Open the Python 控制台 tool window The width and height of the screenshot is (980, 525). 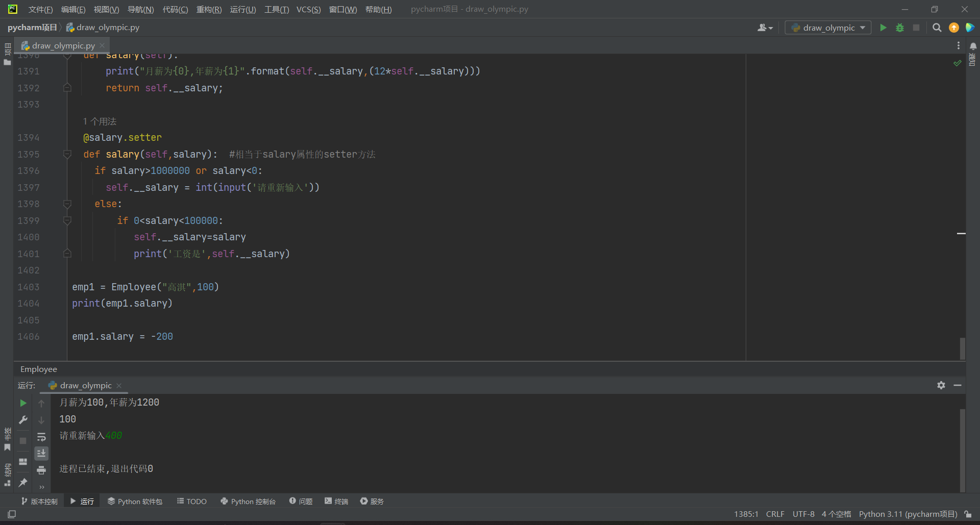coord(248,502)
